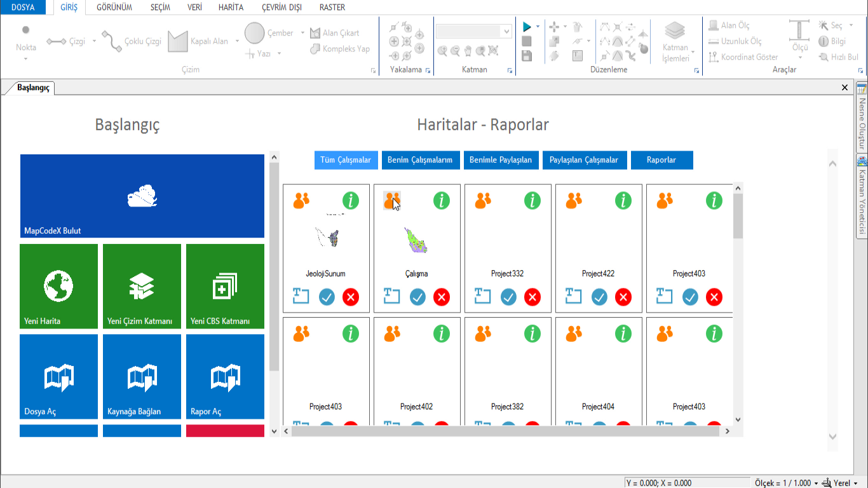The height and width of the screenshot is (488, 868).
Task: Switch to the HARİTA ribbon tab
Action: pyautogui.click(x=231, y=8)
